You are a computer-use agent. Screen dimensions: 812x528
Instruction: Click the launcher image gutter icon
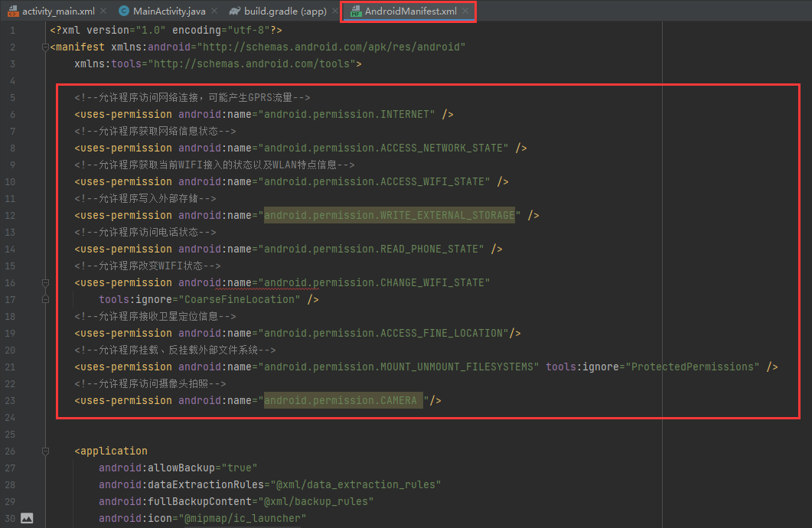(x=27, y=519)
